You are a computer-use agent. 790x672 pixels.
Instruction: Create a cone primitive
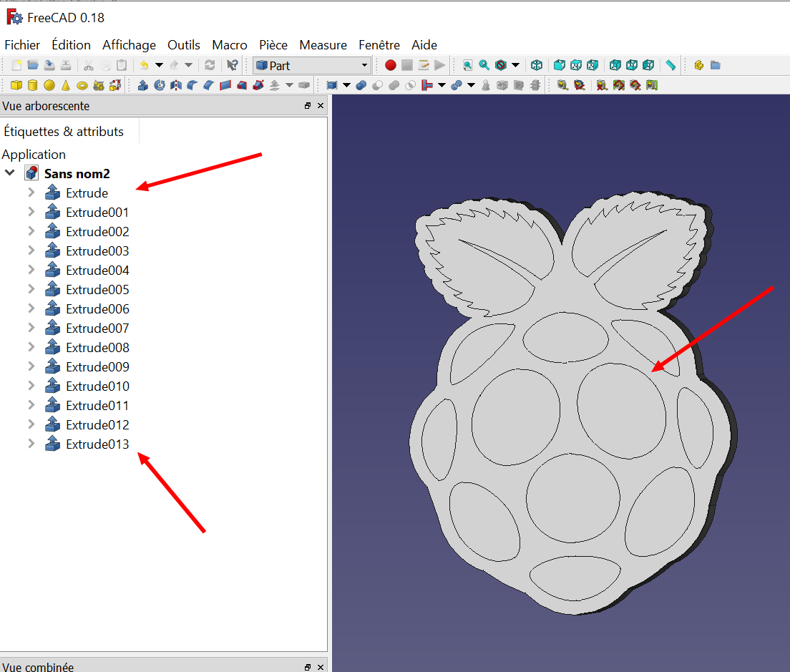click(66, 86)
